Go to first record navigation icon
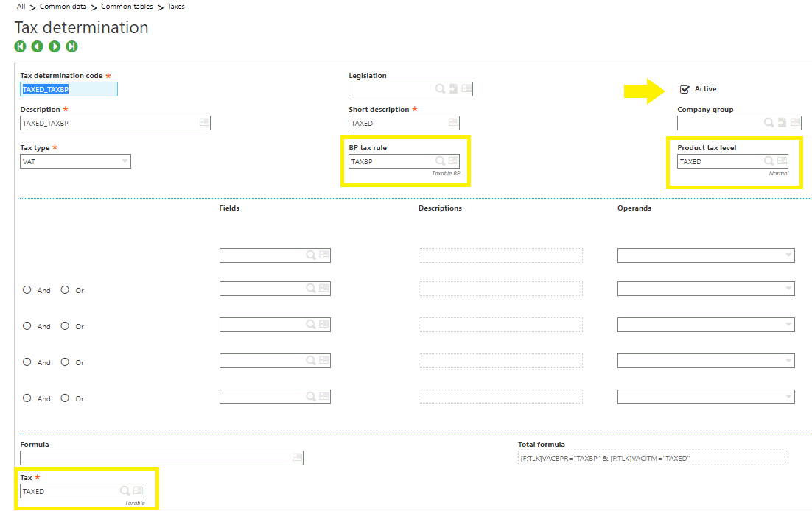Screen dimensions: 812x511 click(20, 46)
